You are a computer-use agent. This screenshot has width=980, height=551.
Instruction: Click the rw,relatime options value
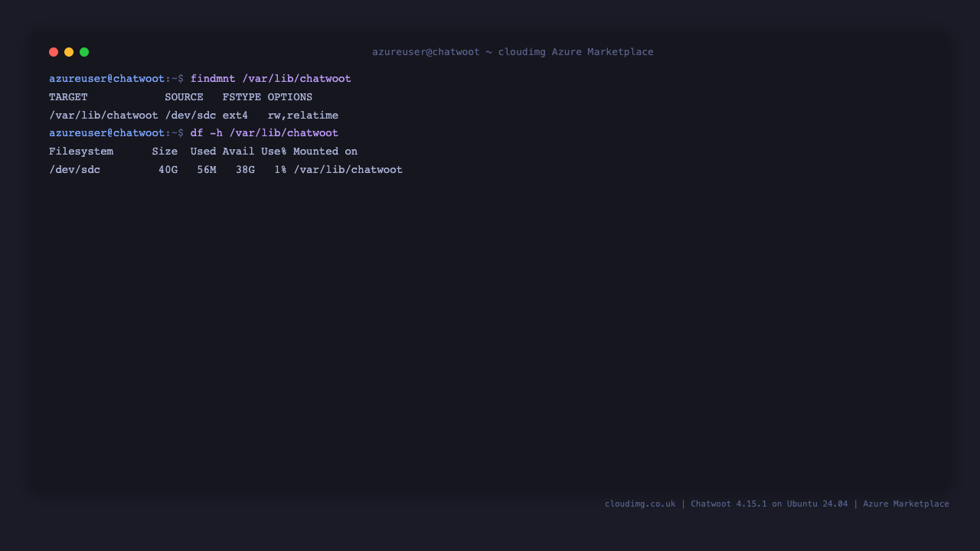pyautogui.click(x=303, y=116)
